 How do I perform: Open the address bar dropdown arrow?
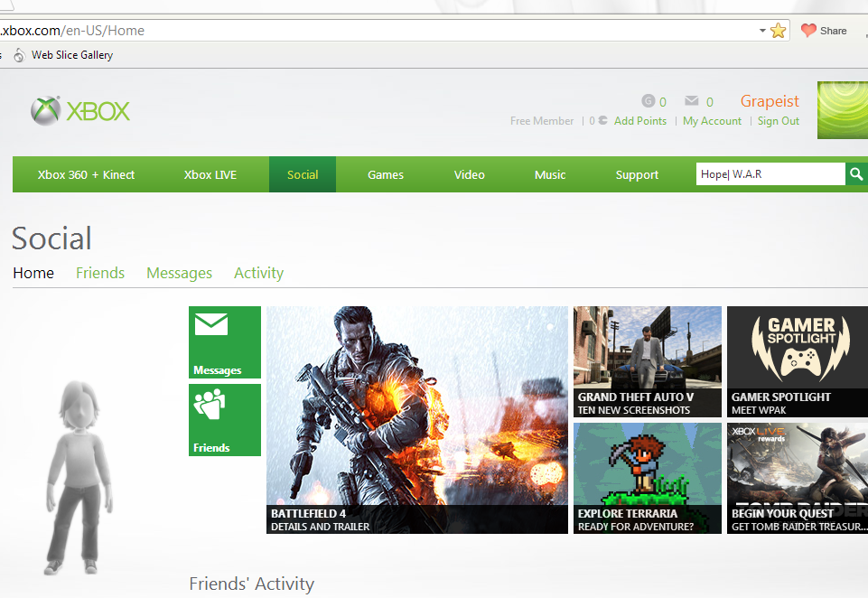(762, 31)
